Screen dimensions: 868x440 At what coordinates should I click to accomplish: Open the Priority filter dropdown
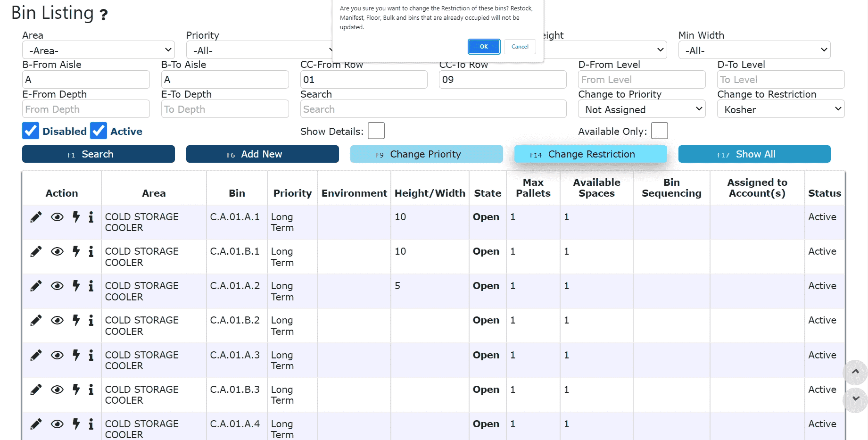[260, 50]
